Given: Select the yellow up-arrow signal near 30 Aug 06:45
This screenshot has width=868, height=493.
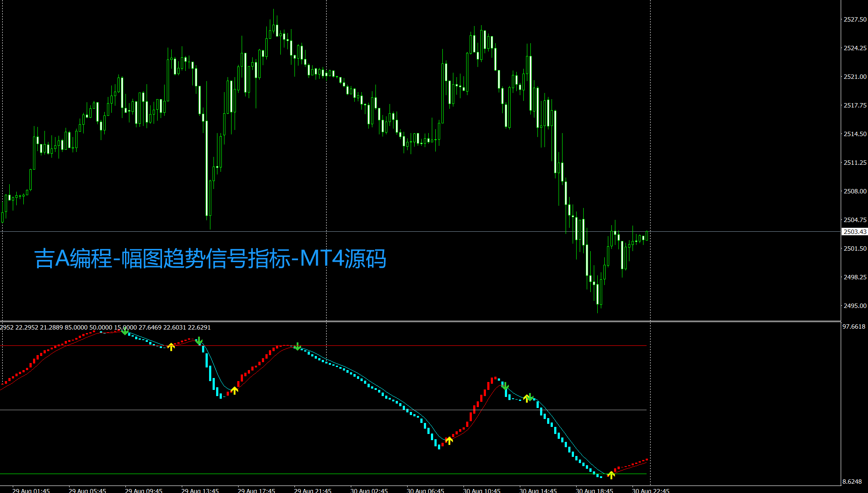Looking at the screenshot, I should click(449, 441).
